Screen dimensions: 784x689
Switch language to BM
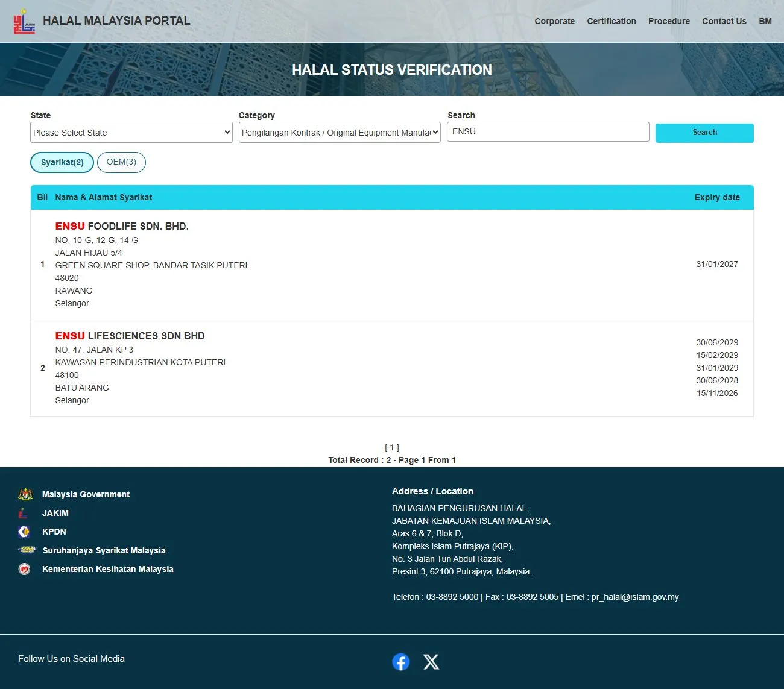[765, 21]
